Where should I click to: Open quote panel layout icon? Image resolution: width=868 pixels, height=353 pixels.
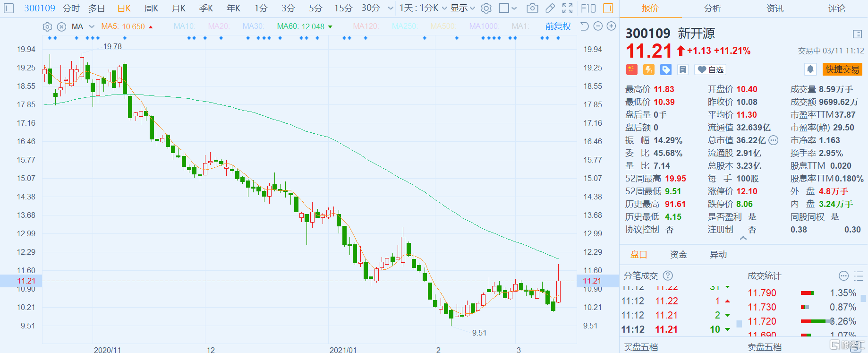(x=858, y=34)
